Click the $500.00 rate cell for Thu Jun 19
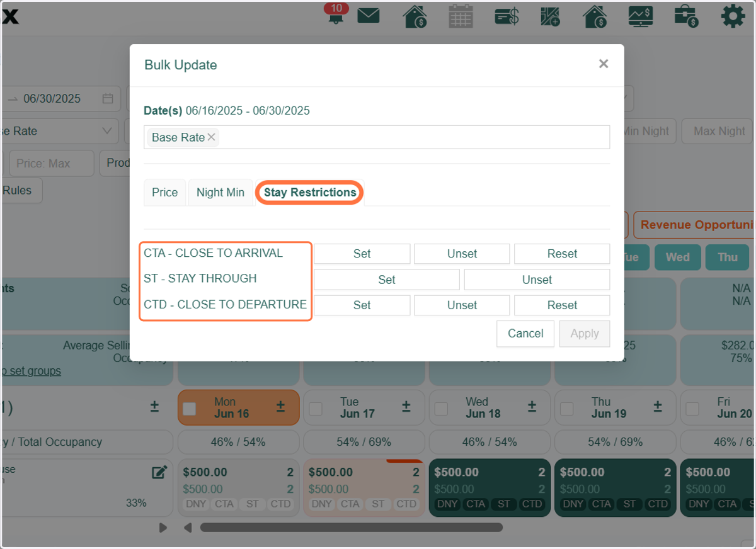 click(x=614, y=488)
